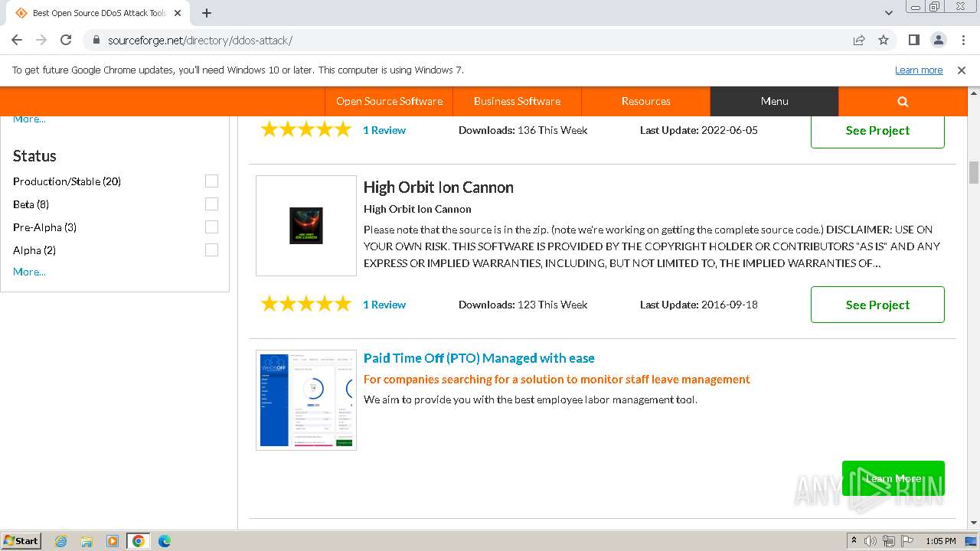980x551 pixels.
Task: Click Downloads: 123 This Week text
Action: click(x=523, y=305)
